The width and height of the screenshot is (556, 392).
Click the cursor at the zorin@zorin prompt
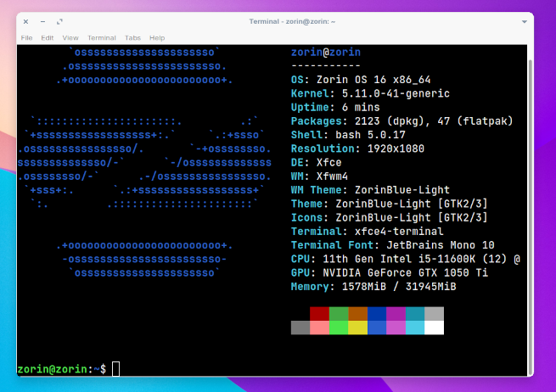tap(116, 368)
